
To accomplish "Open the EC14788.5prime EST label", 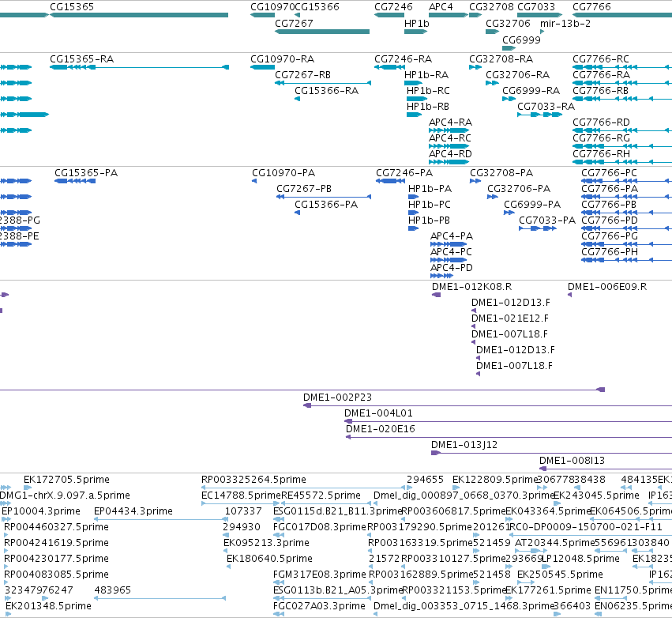I will (241, 496).
